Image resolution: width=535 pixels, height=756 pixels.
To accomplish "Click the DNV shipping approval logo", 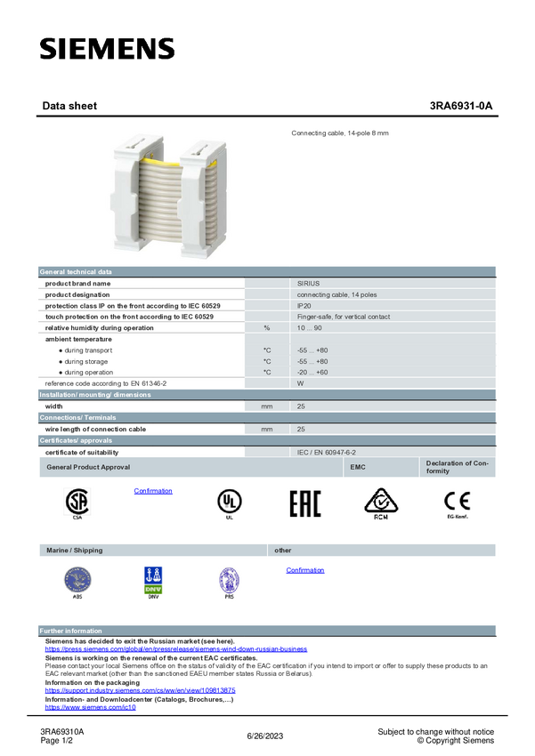I will (x=153, y=582).
